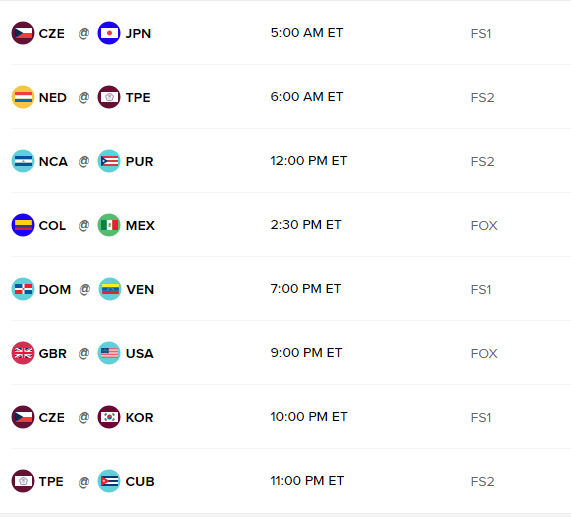The height and width of the screenshot is (517, 571).
Task: Click the FS1 network label for DOM at VEN
Action: [481, 289]
